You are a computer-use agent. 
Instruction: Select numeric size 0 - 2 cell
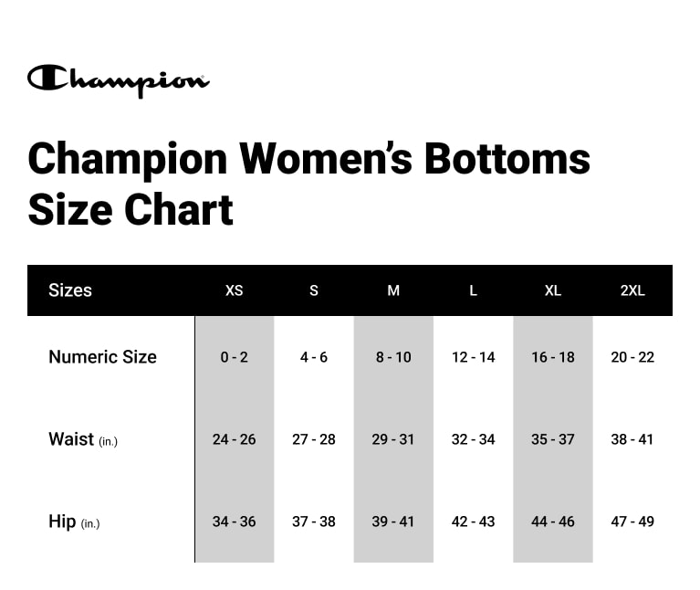tap(235, 357)
